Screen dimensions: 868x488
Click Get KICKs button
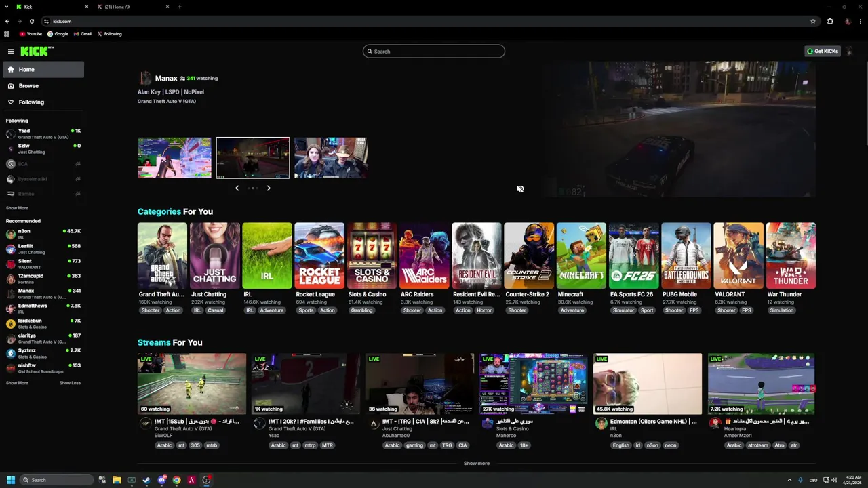[x=823, y=51]
